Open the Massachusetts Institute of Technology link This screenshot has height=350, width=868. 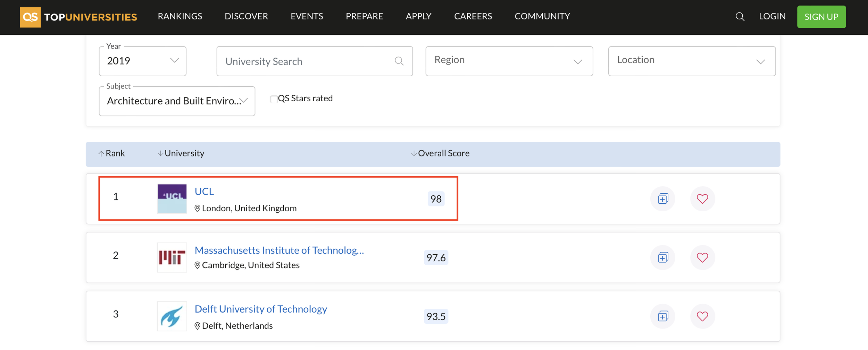click(279, 250)
